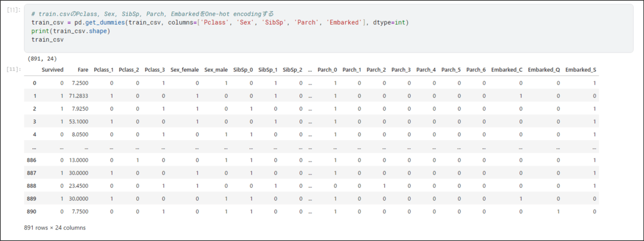644x241 pixels.
Task: Click the Parch_2 column header
Action: (x=376, y=70)
